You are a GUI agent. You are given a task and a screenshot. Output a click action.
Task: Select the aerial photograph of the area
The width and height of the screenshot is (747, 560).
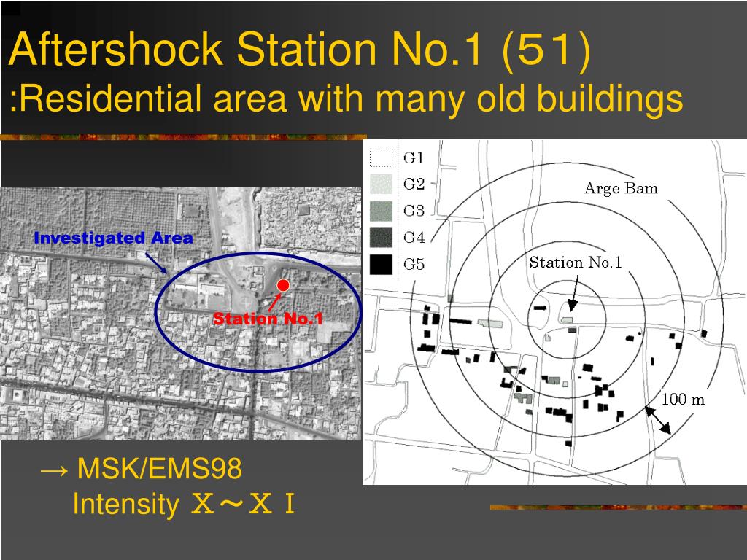coord(181,314)
